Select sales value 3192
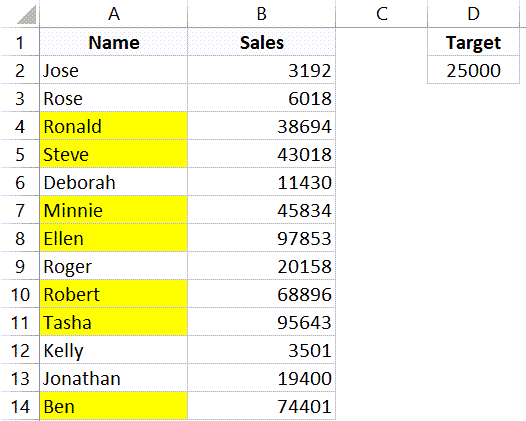This screenshot has width=526, height=421. pos(261,70)
